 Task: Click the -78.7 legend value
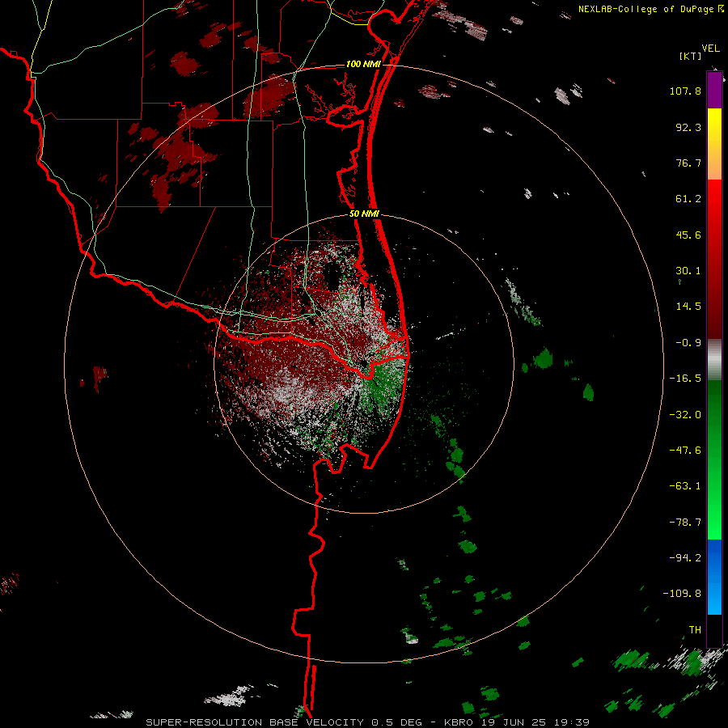[685, 523]
